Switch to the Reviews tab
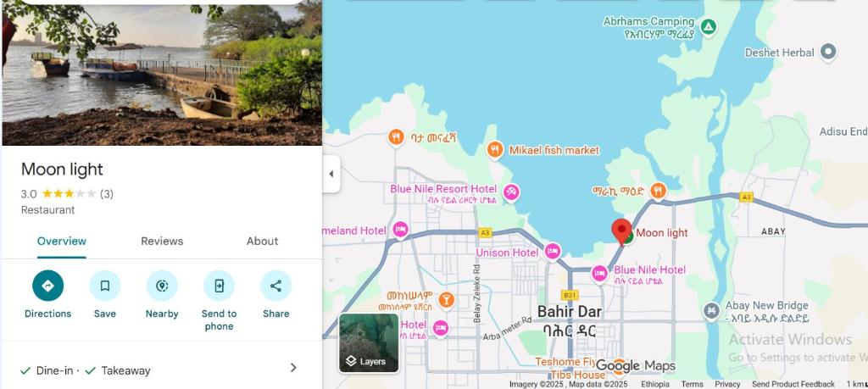Image resolution: width=868 pixels, height=389 pixels. (162, 242)
